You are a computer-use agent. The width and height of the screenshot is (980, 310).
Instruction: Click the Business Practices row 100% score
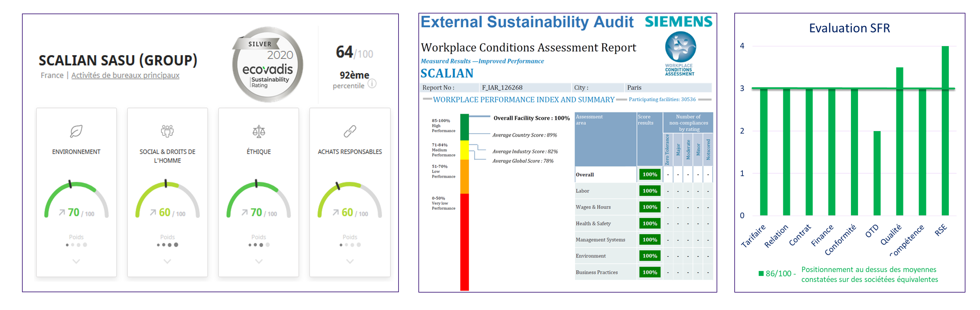(650, 272)
